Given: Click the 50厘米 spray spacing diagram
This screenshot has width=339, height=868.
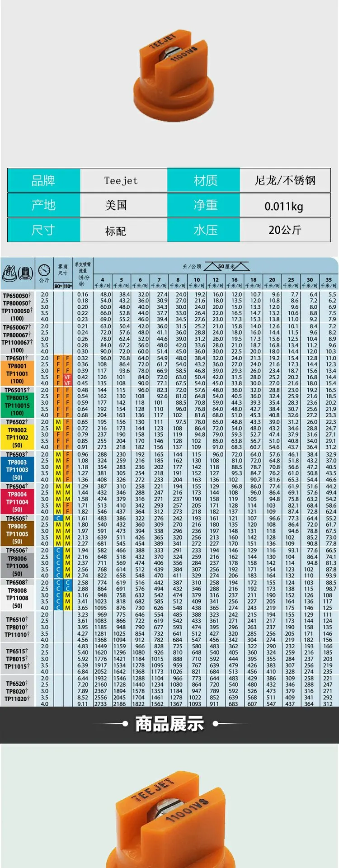Looking at the screenshot, I should pos(227,267).
